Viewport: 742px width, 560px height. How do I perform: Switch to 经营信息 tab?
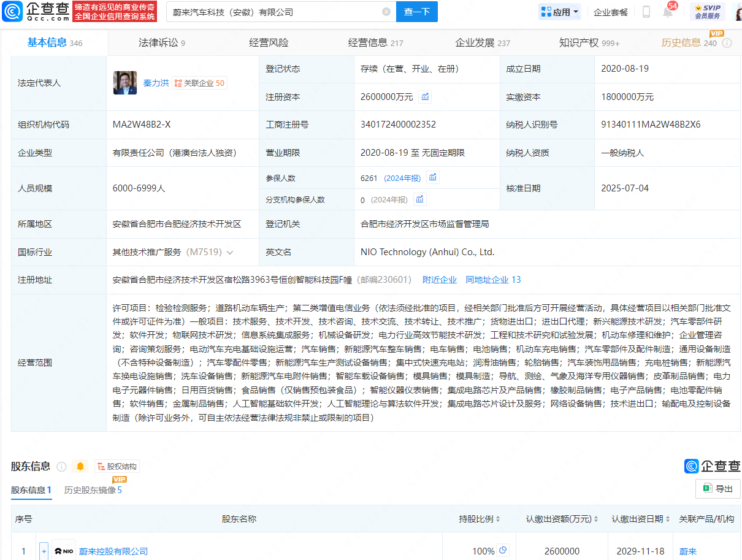(x=375, y=42)
